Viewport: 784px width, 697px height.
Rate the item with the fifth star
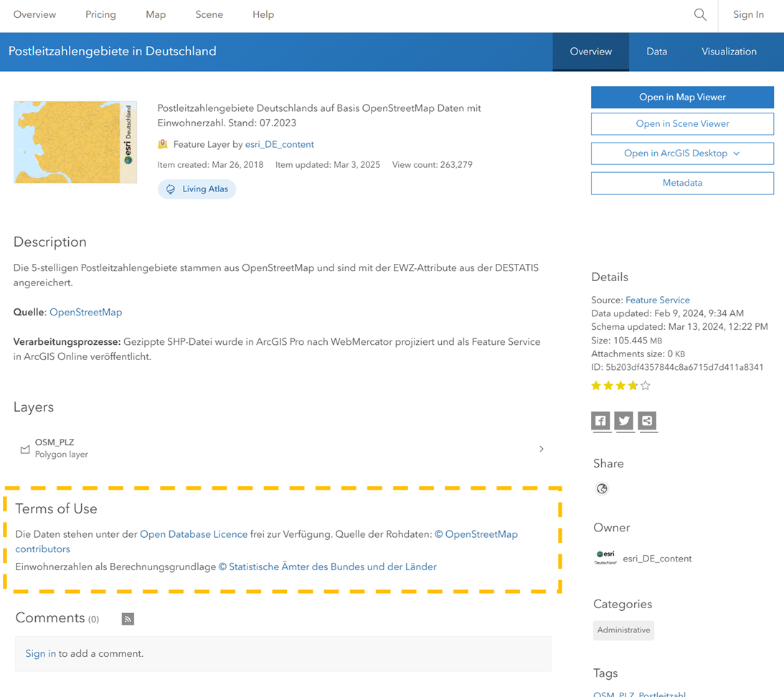click(x=646, y=386)
